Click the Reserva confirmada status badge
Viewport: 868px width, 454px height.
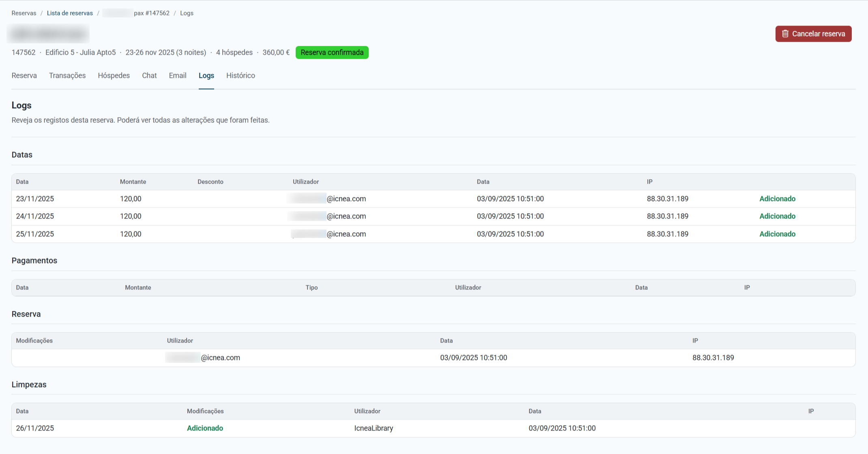coord(332,52)
